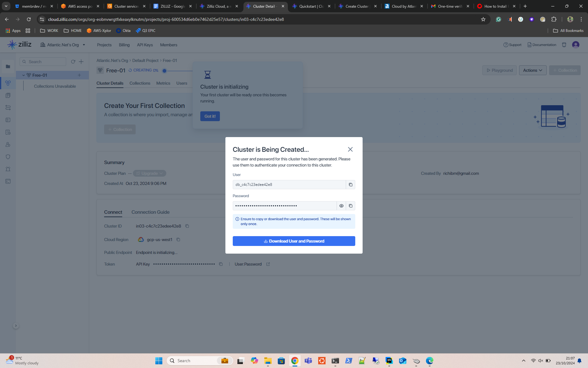Refresh the cluster list in the sidebar
The height and width of the screenshot is (368, 588).
[x=73, y=62]
